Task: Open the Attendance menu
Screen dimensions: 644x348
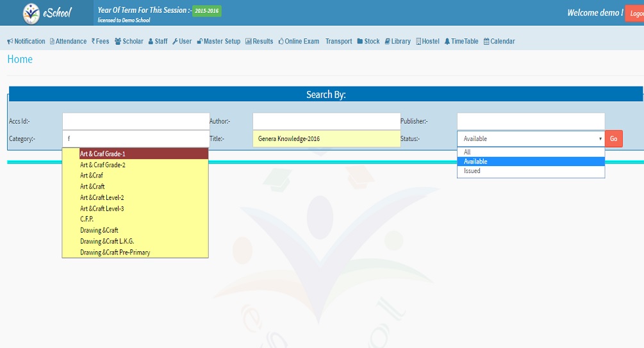Action: click(x=67, y=42)
